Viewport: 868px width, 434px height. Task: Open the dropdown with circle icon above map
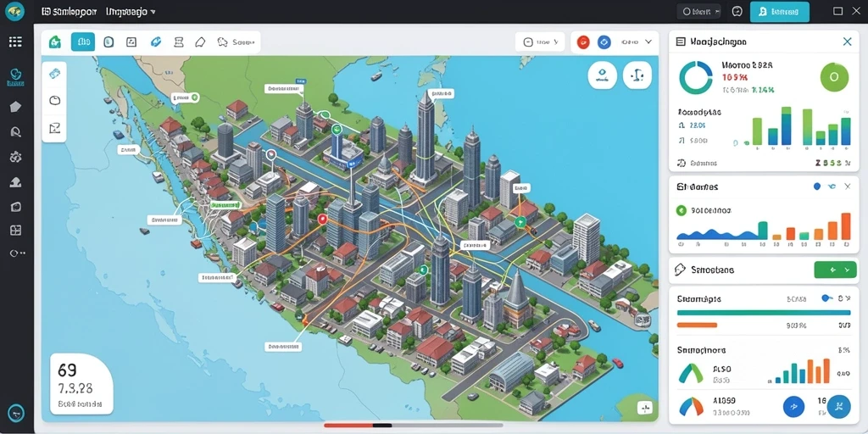click(540, 42)
